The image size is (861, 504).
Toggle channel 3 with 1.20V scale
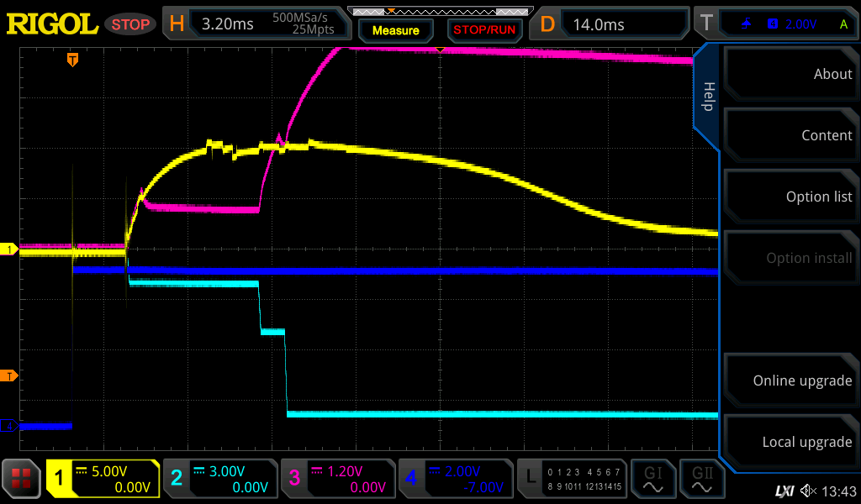click(x=336, y=479)
